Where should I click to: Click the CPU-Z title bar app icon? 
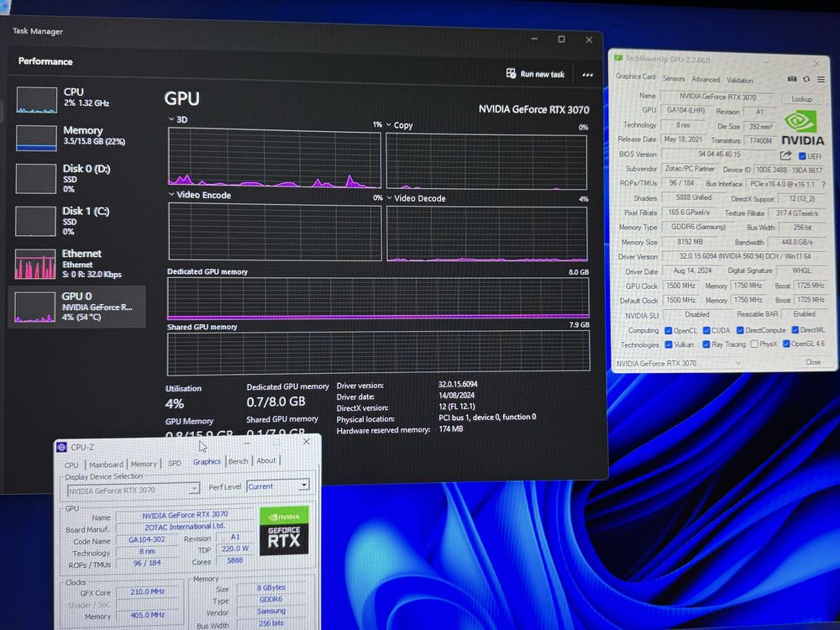[x=61, y=447]
